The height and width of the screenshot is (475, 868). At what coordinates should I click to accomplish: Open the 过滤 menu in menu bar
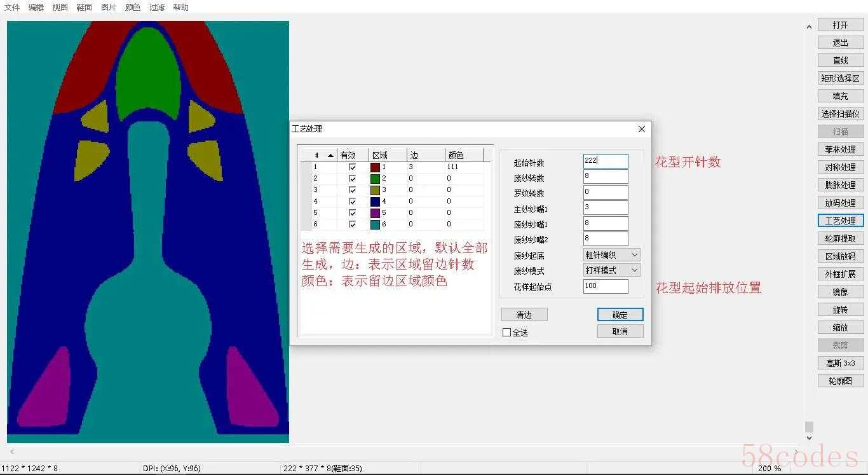(157, 8)
